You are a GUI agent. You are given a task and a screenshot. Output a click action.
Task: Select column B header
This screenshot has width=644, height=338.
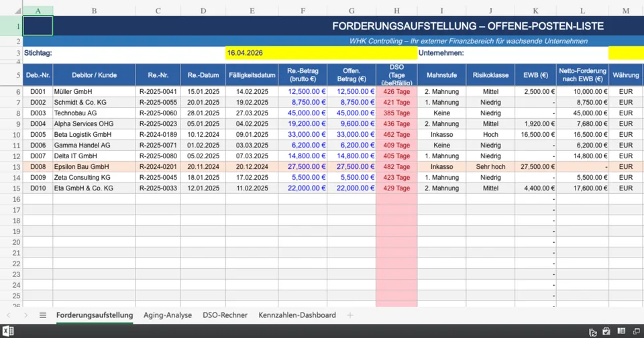pos(94,11)
